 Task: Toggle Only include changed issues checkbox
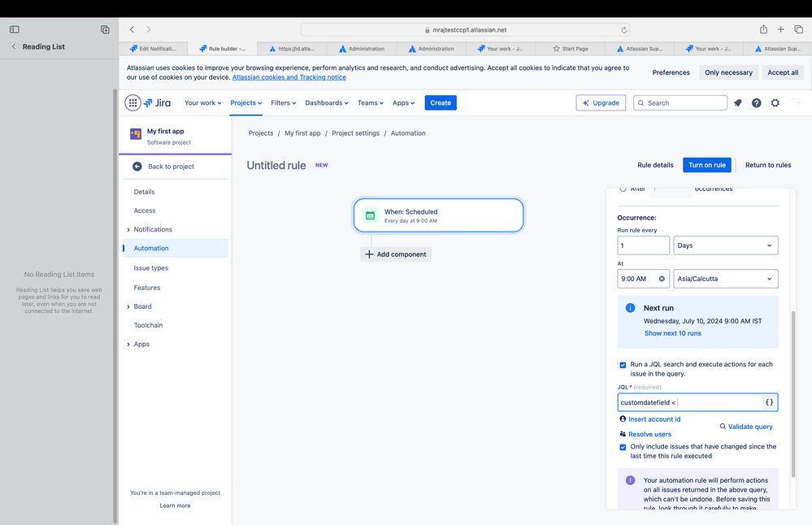pos(623,447)
